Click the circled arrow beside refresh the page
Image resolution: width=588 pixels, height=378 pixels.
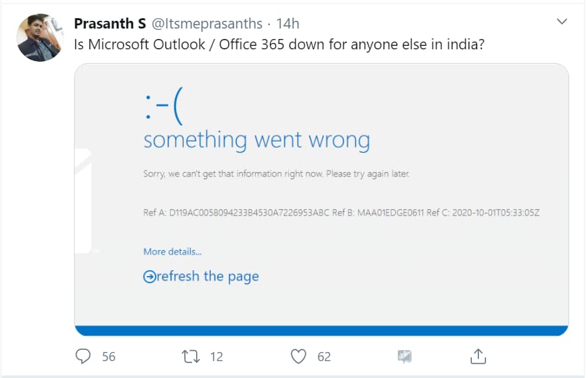[149, 277]
